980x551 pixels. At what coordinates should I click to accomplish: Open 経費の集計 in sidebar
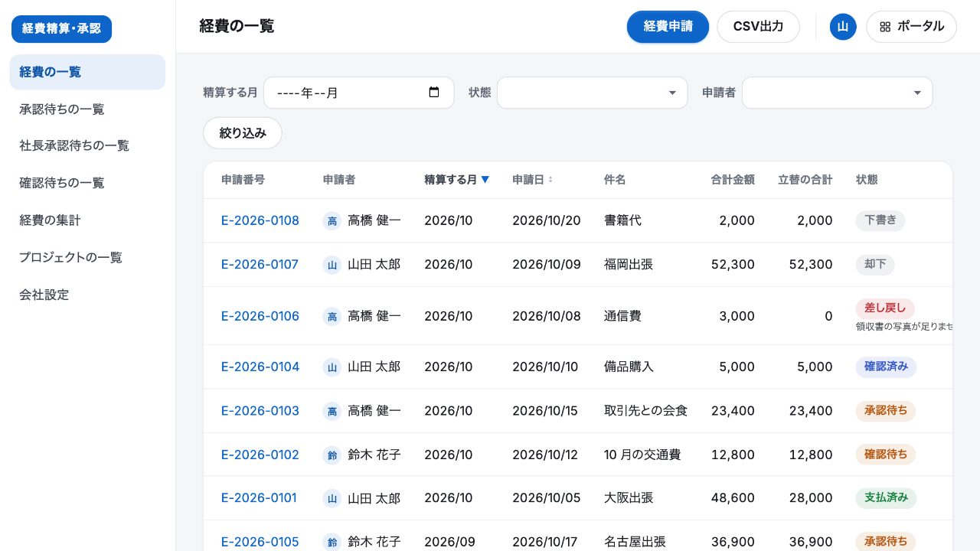click(x=87, y=220)
